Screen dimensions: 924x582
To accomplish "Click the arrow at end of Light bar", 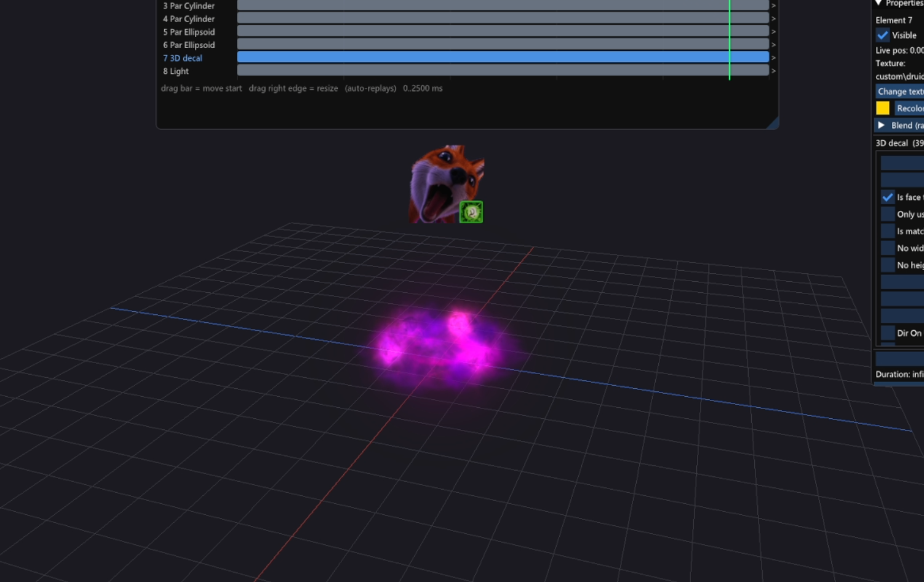I will [773, 71].
